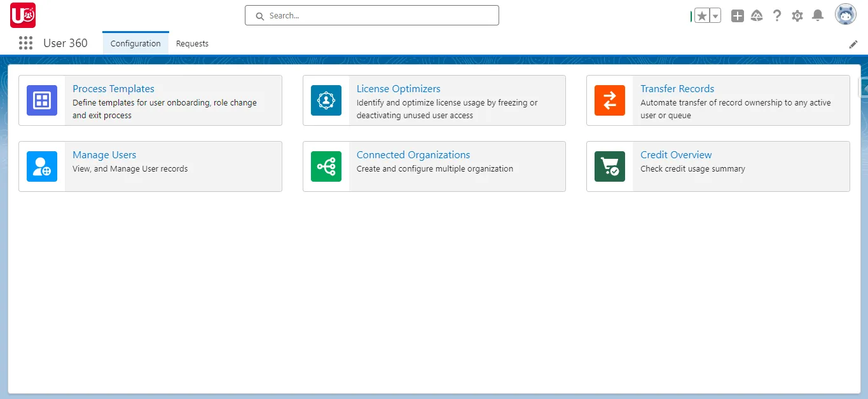Select the License Optimizers icon
This screenshot has width=868, height=399.
326,100
